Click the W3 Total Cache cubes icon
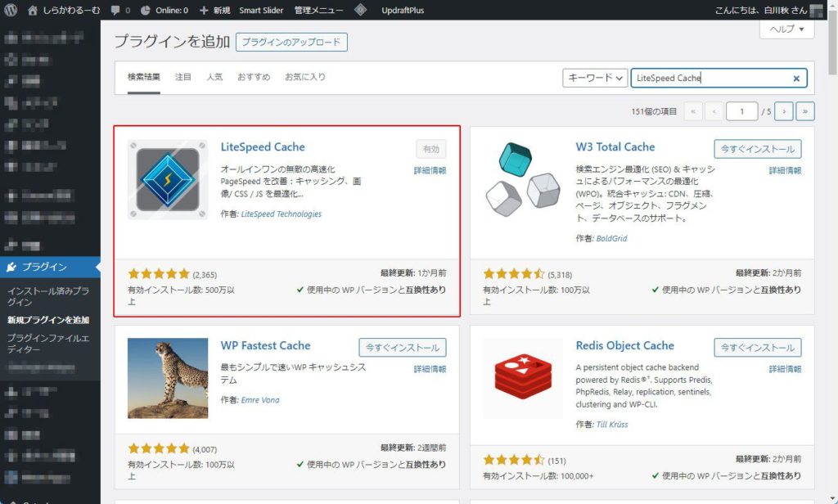Image resolution: width=838 pixels, height=504 pixels. pos(522,179)
